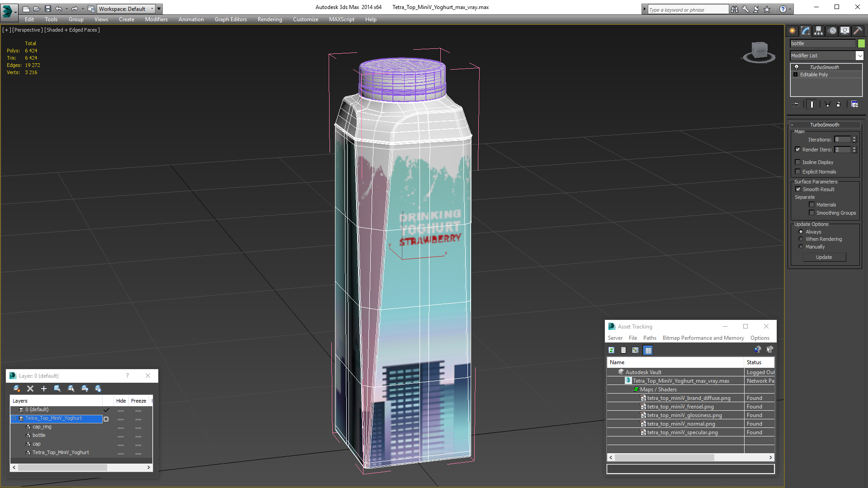
Task: Click Highlight Selected Objects' Layers icon
Action: pyautogui.click(x=71, y=389)
